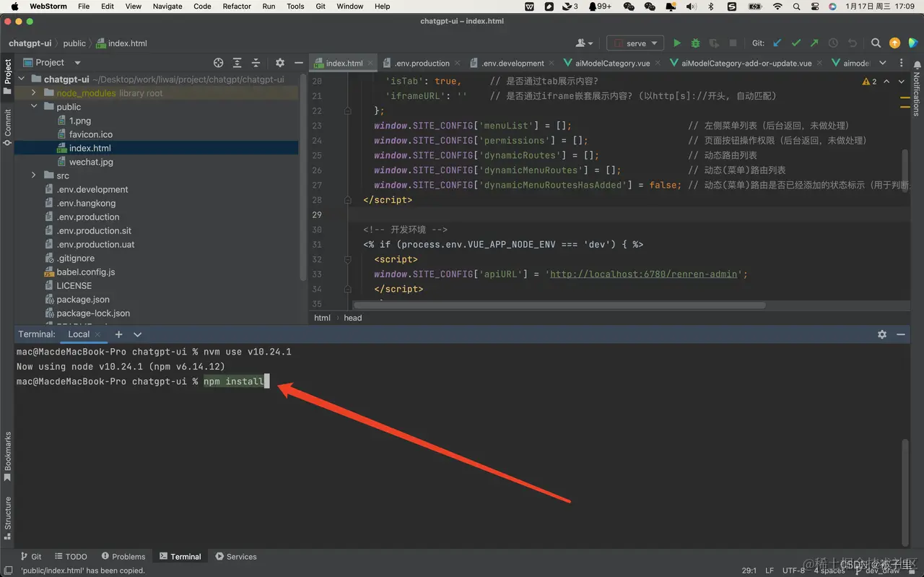Toggle the Problems tool window button
Viewport: 924px width, 577px height.
click(123, 557)
